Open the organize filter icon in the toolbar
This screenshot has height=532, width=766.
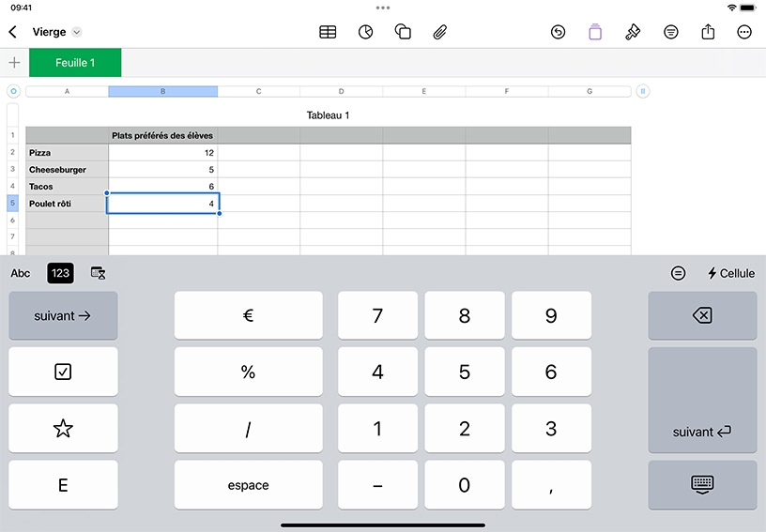671,32
